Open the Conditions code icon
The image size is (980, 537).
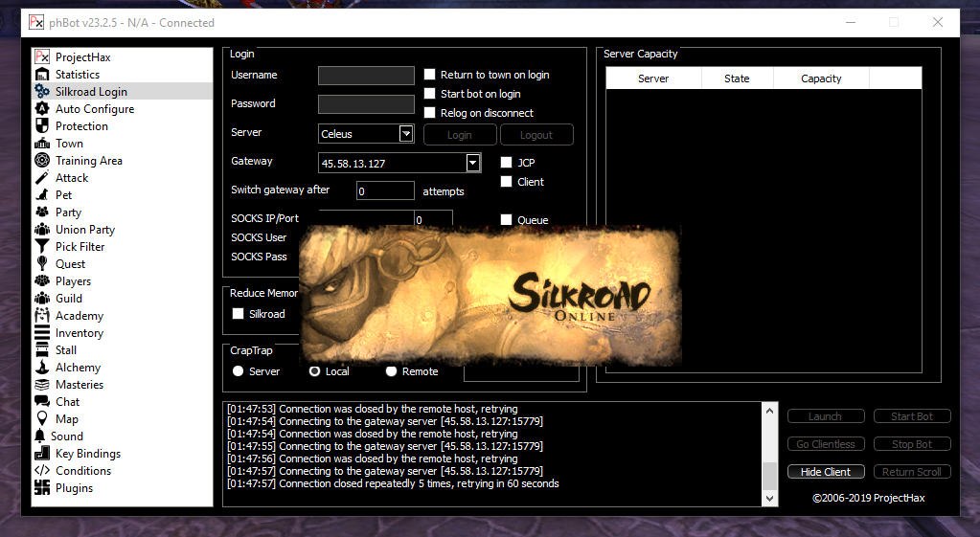41,471
